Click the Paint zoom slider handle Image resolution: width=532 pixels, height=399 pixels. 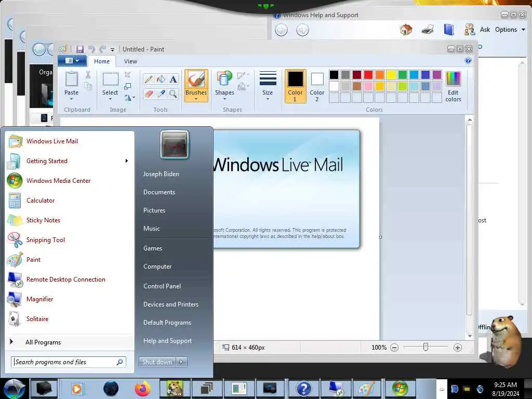point(425,347)
